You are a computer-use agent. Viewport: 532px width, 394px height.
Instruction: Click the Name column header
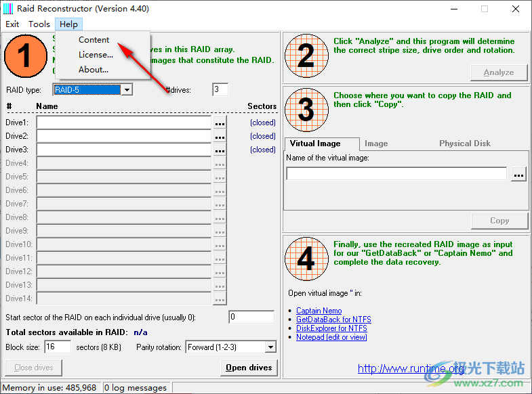pyautogui.click(x=47, y=106)
